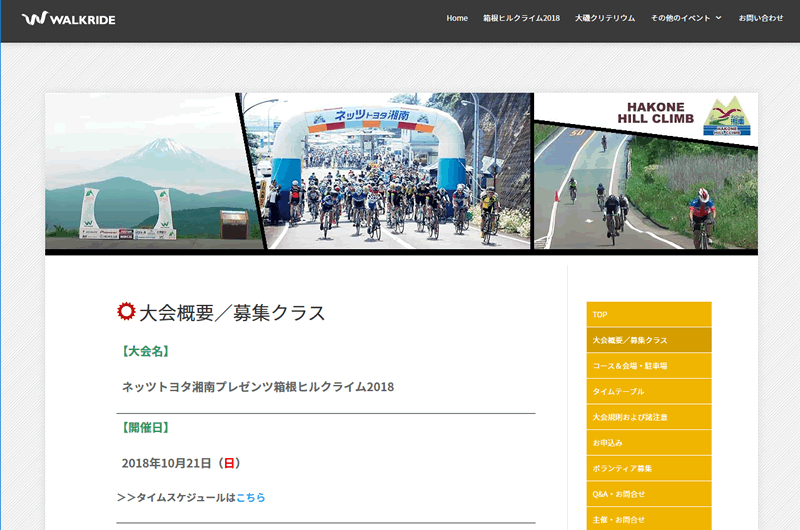Open 大磯クリテリウム in top navigation
The image size is (800, 530).
click(605, 18)
